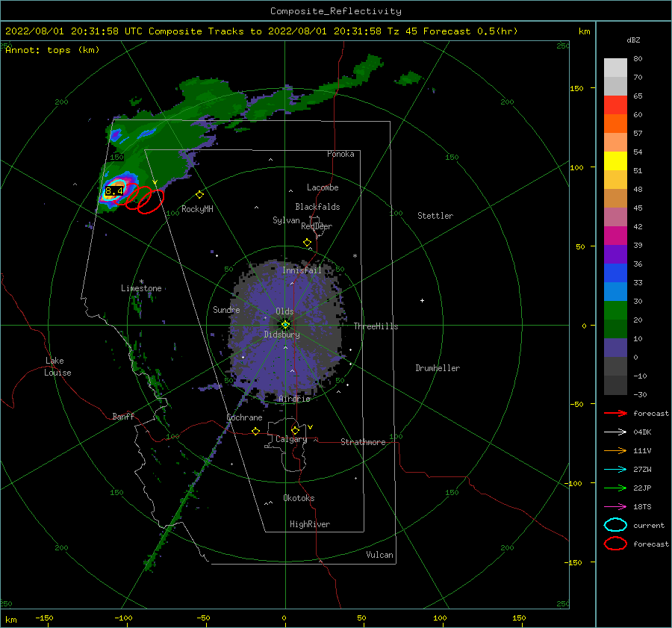Viewport: 672px width, 628px height.
Task: Click the Strathmore town label
Action: 363,442
